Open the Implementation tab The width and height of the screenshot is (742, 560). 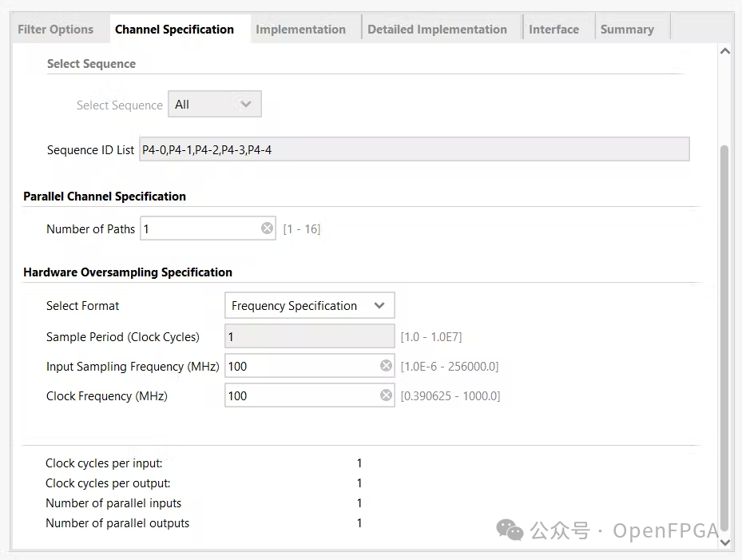point(300,30)
